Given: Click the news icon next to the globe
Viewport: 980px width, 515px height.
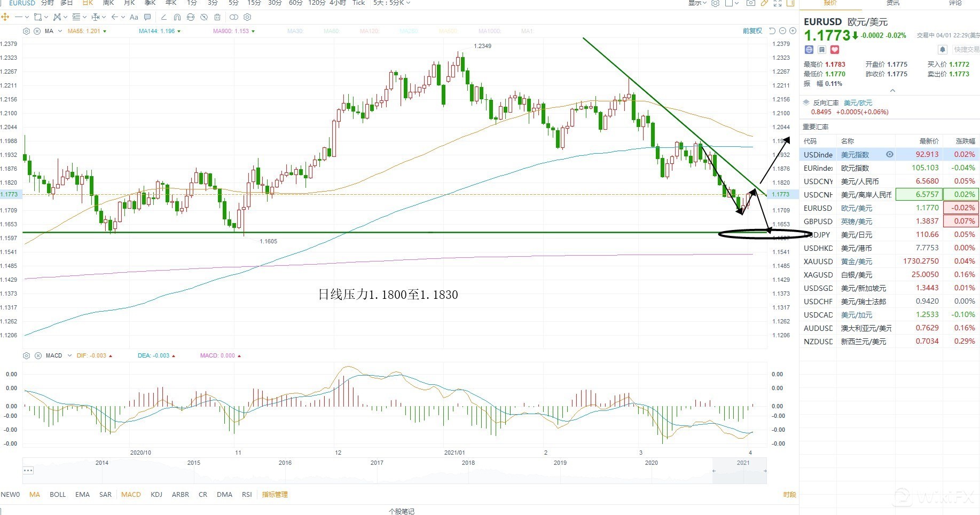Looking at the screenshot, I should 822,50.
